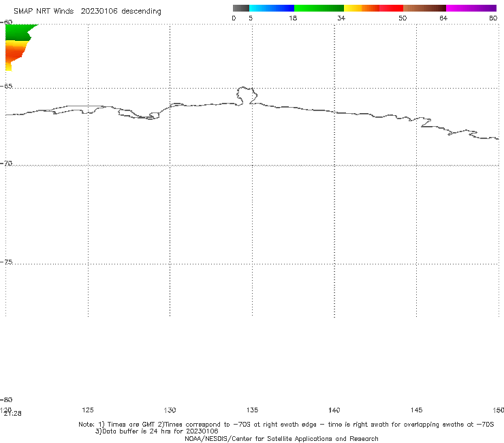Viewport: 504px width, 443px height.
Task: Click the color bar label "18"
Action: click(x=293, y=18)
